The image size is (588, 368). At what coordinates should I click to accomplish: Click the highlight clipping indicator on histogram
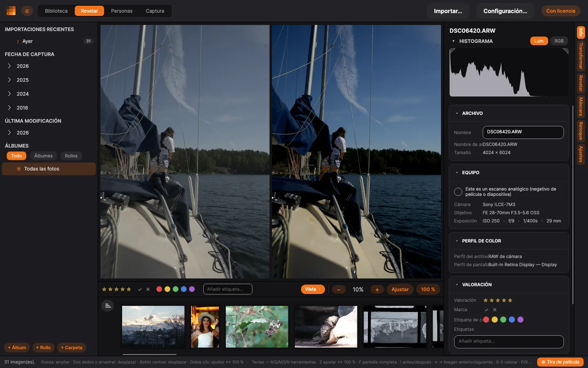pos(566,51)
